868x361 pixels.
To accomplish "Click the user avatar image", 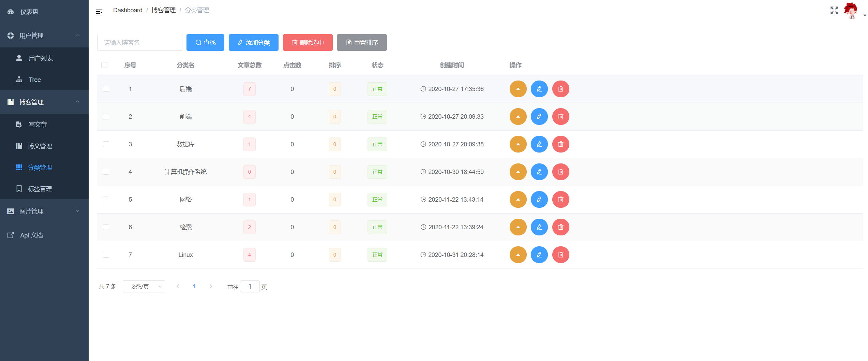I will (x=851, y=10).
